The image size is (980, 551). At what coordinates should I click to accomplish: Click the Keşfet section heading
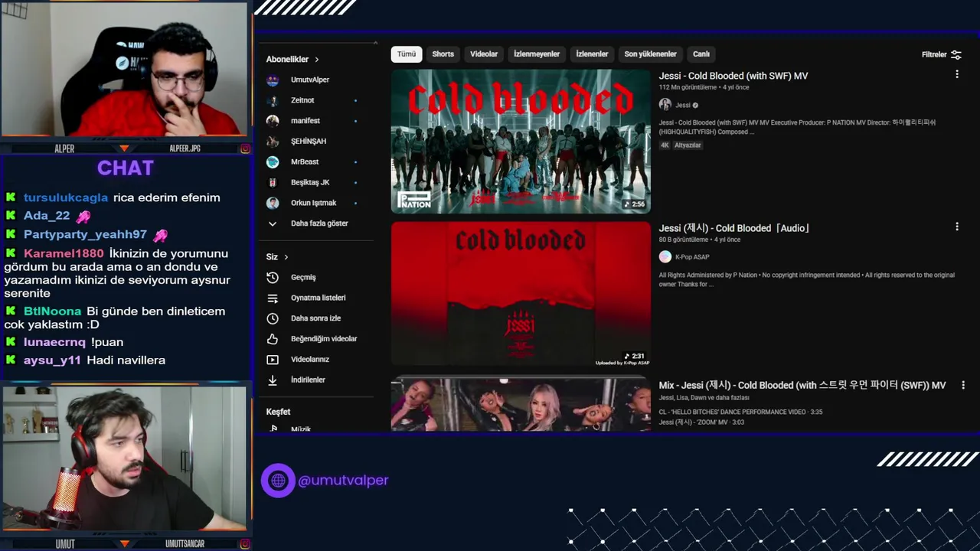point(278,412)
